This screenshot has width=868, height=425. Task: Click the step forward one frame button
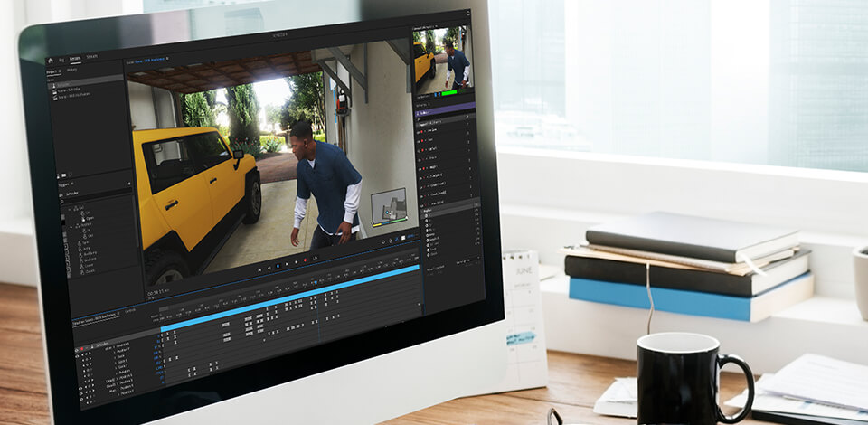(x=297, y=261)
